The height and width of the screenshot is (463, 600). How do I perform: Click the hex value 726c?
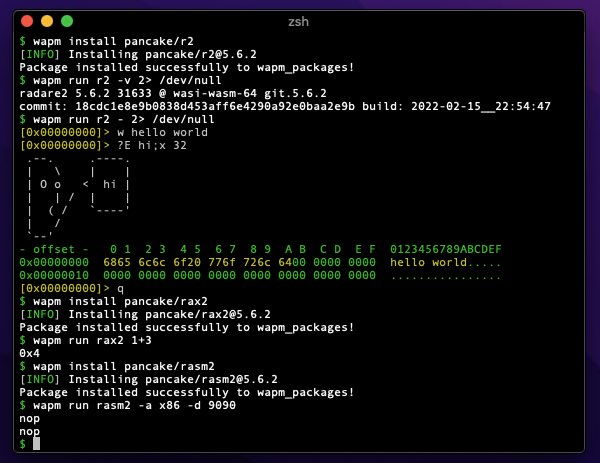point(257,262)
